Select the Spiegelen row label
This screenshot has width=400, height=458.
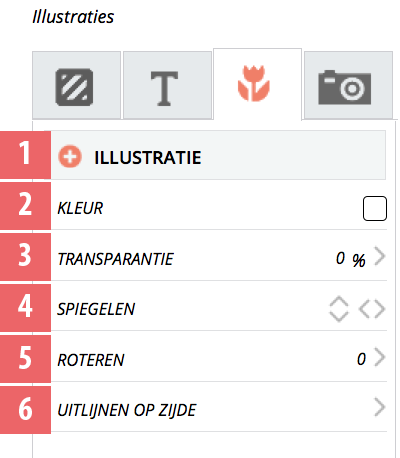[96, 309]
